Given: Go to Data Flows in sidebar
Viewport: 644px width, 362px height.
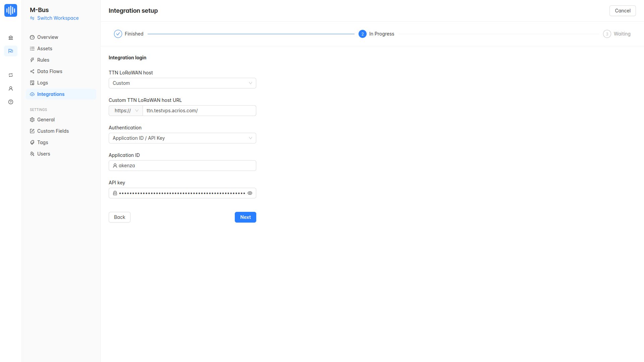Looking at the screenshot, I should tap(50, 71).
